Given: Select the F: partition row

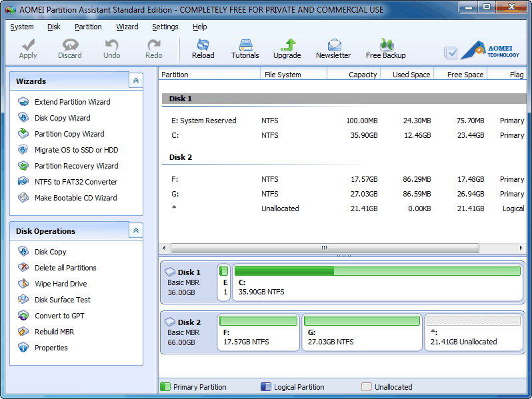Looking at the screenshot, I should [x=344, y=179].
